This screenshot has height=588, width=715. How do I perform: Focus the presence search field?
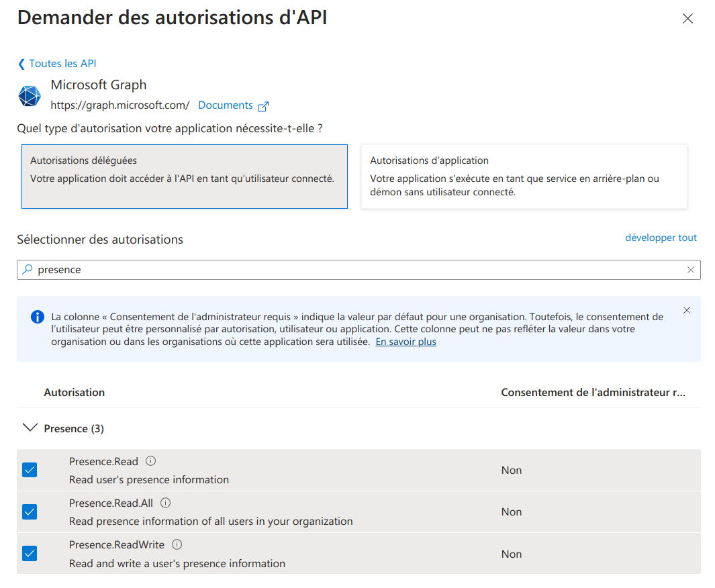pyautogui.click(x=359, y=270)
